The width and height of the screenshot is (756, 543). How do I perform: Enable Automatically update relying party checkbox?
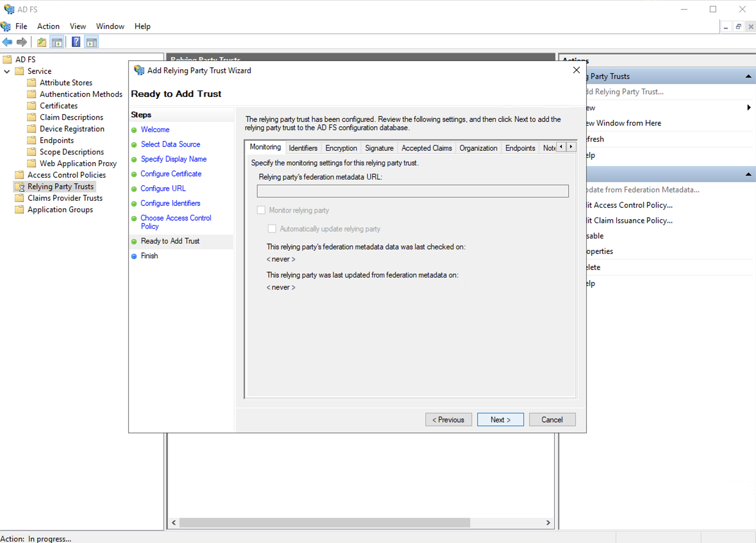(272, 229)
